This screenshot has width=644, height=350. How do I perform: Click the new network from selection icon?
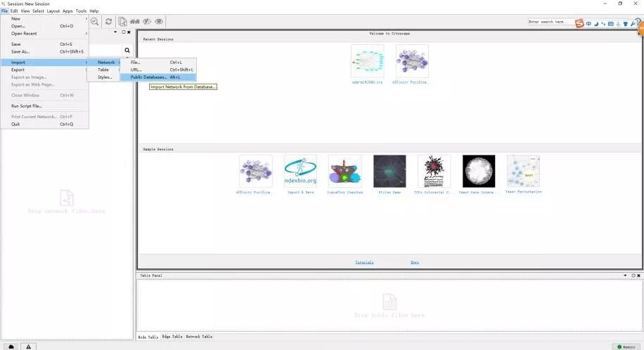point(122,22)
